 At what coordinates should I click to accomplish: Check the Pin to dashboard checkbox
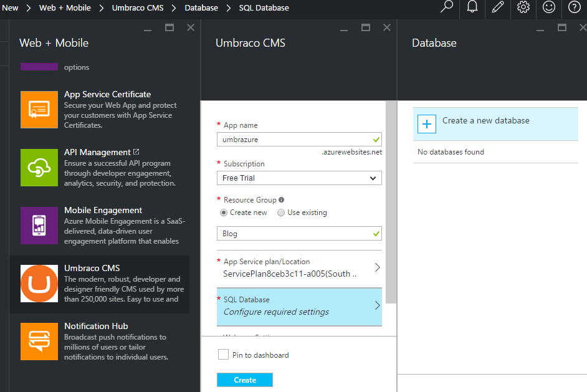point(224,354)
